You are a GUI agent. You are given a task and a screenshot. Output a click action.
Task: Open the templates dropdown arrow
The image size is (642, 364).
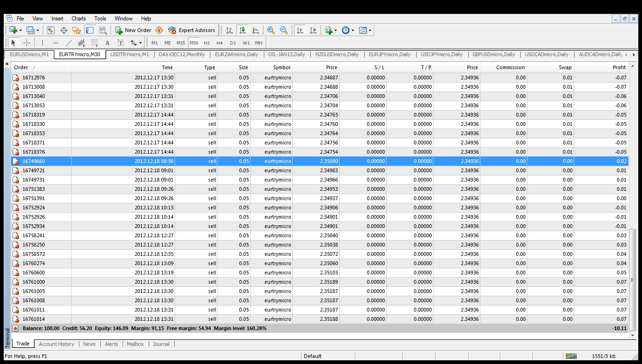pyautogui.click(x=370, y=30)
